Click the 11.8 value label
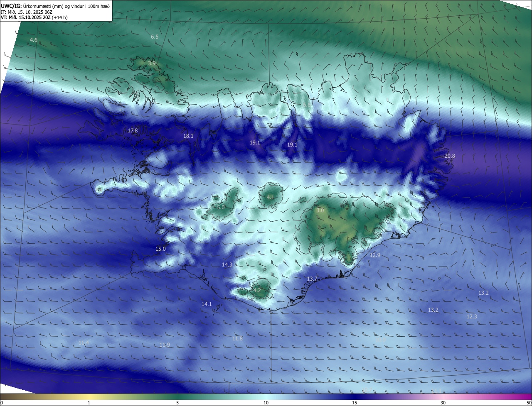This screenshot has width=532, height=406. click(237, 339)
